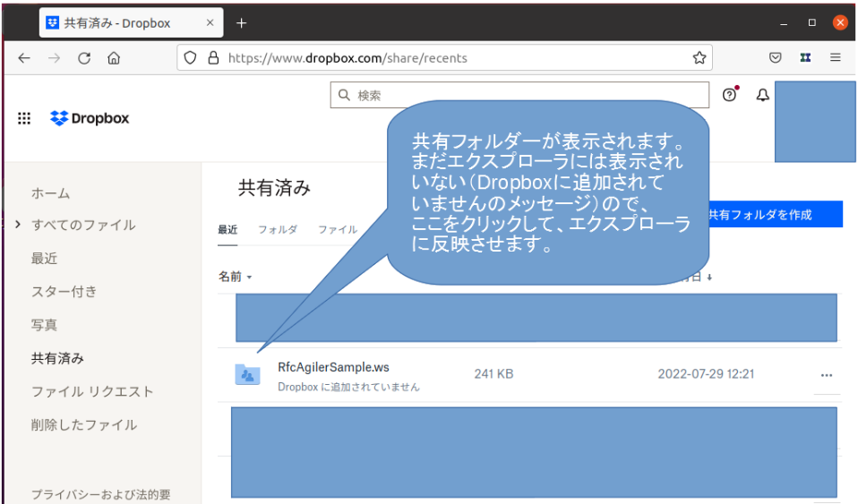Bookmark this page with the star
Image resolution: width=858 pixels, height=504 pixels.
point(699,58)
